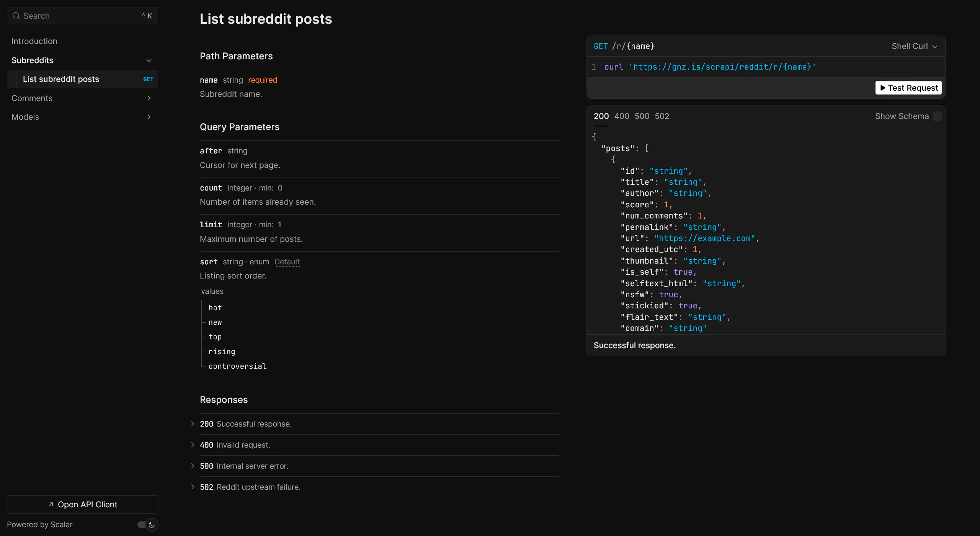Click the 'limit' parameter name
This screenshot has height=536, width=980.
[211, 225]
